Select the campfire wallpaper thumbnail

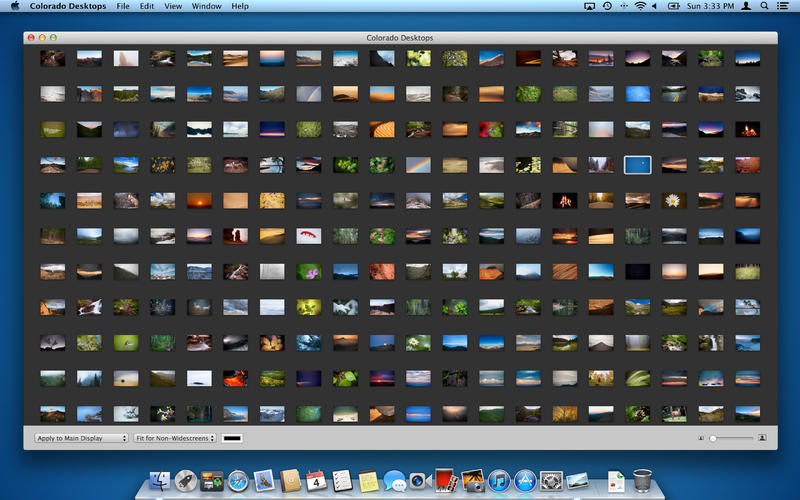click(747, 129)
